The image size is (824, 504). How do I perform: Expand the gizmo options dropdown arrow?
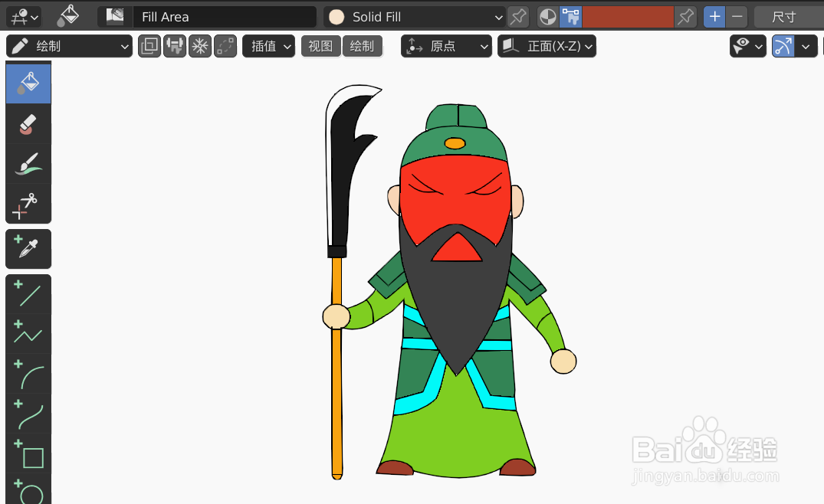tap(806, 46)
